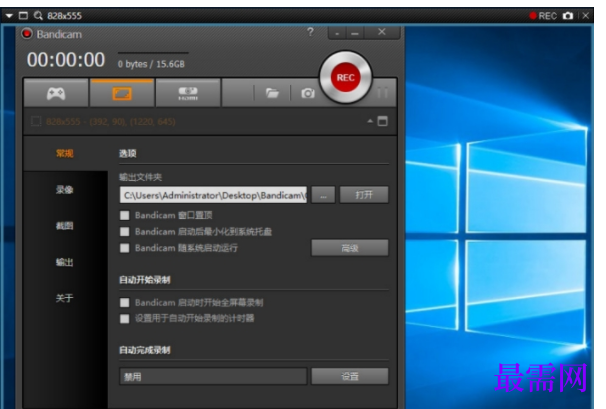
Task: Click the 828x555 size label in overlay bar
Action: (65, 16)
